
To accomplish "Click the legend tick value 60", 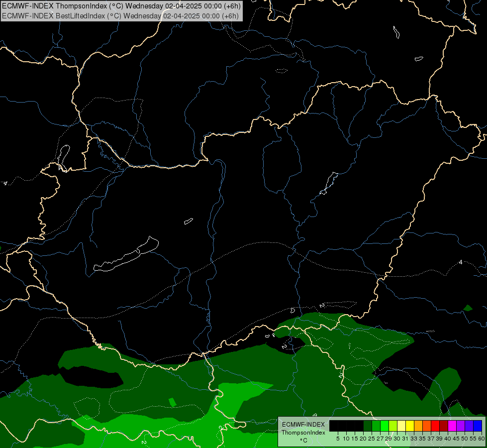I will 482,439.
